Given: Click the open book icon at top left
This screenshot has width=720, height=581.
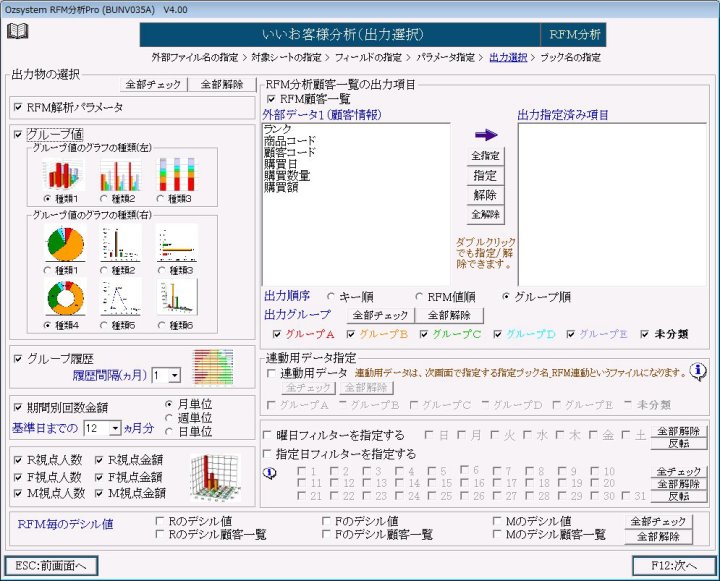Looking at the screenshot, I should (18, 32).
